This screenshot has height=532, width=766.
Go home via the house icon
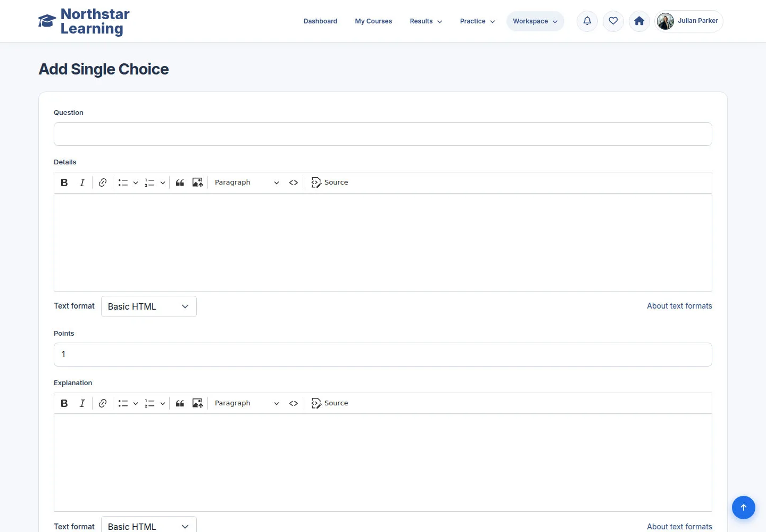[639, 21]
